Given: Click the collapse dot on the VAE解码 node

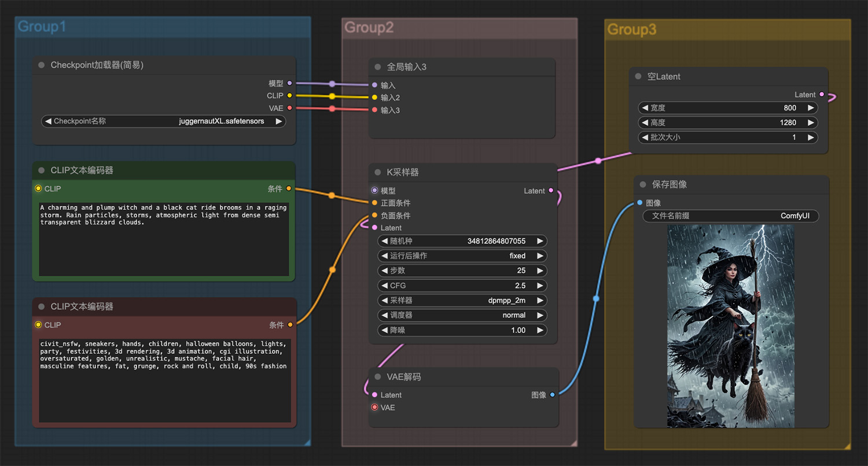Looking at the screenshot, I should (x=378, y=377).
